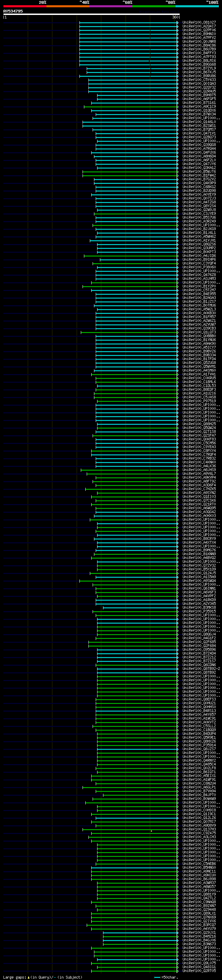This screenshot has width=222, height=980.
Task: Click the UniRef100_Q1EI03 hit label
Action: click(x=199, y=497)
